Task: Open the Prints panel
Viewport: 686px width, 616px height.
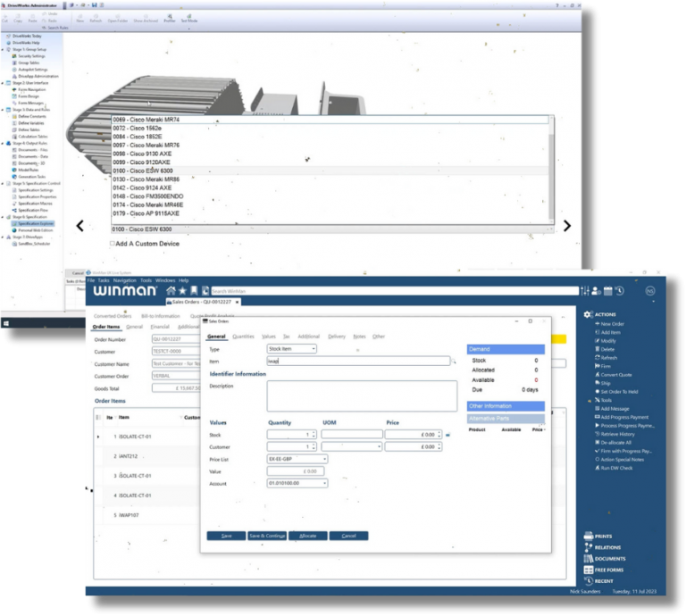Action: pyautogui.click(x=598, y=536)
